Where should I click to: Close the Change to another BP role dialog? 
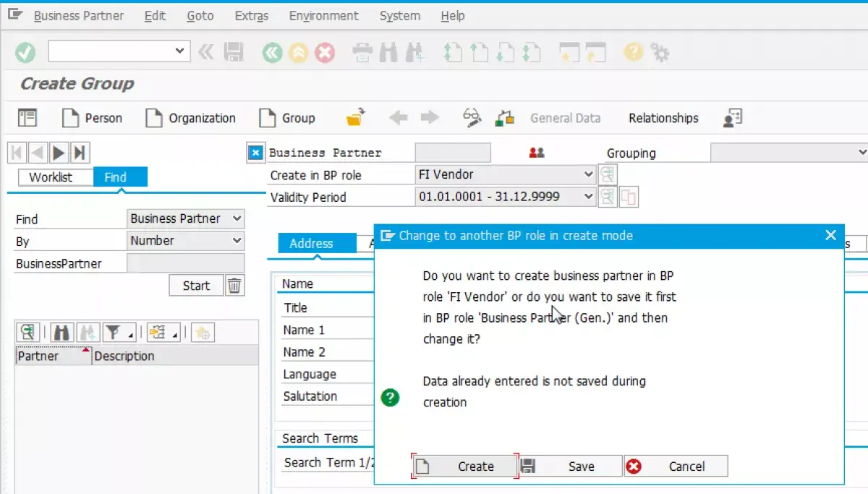[x=830, y=235]
